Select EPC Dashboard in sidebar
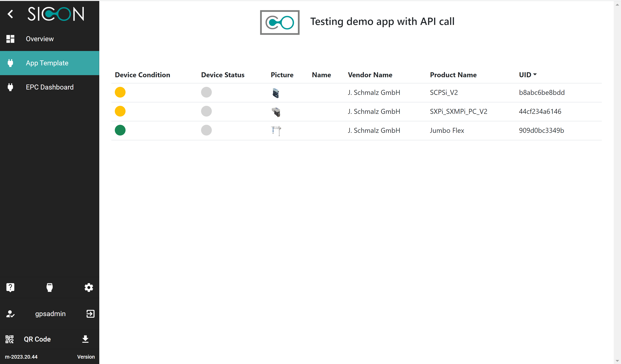This screenshot has width=621, height=364. [49, 87]
